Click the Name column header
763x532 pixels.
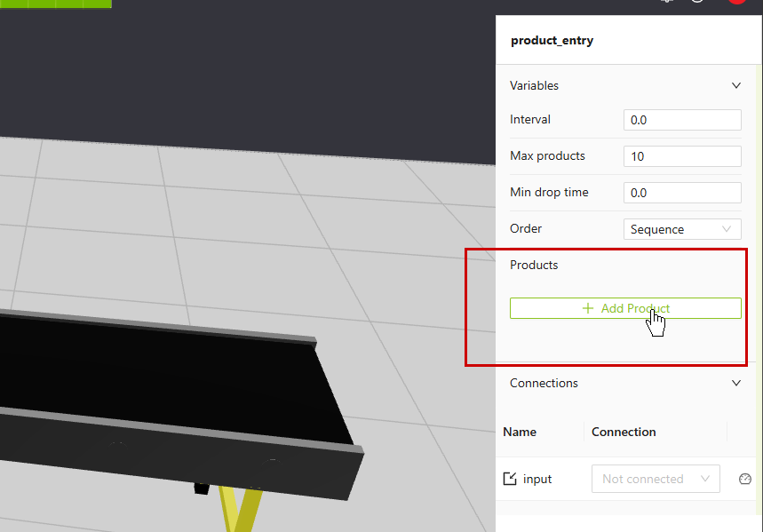pyautogui.click(x=520, y=432)
